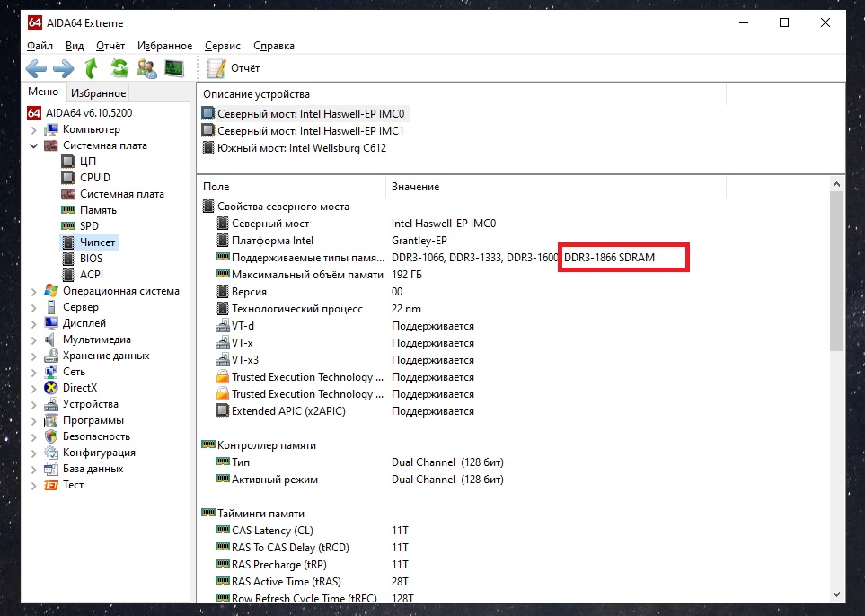865x616 pixels.
Task: Click the vertical scrollbar thumb
Action: tap(836, 271)
